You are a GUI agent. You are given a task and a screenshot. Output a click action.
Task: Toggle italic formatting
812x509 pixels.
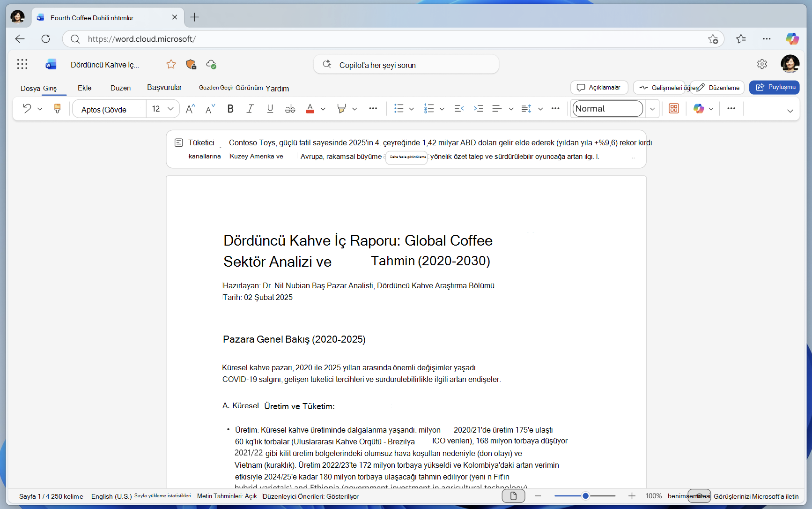pyautogui.click(x=250, y=109)
